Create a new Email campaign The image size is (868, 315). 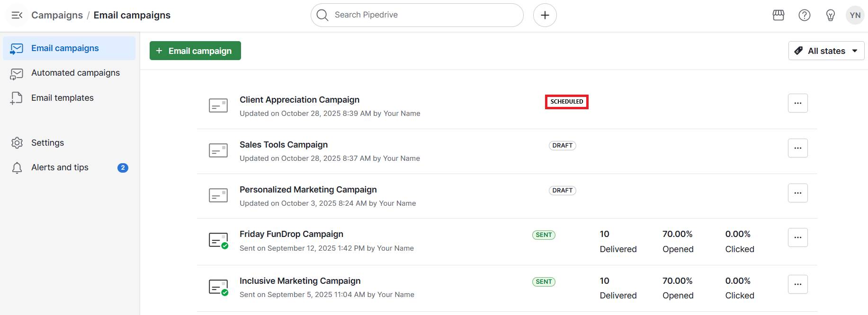click(195, 51)
